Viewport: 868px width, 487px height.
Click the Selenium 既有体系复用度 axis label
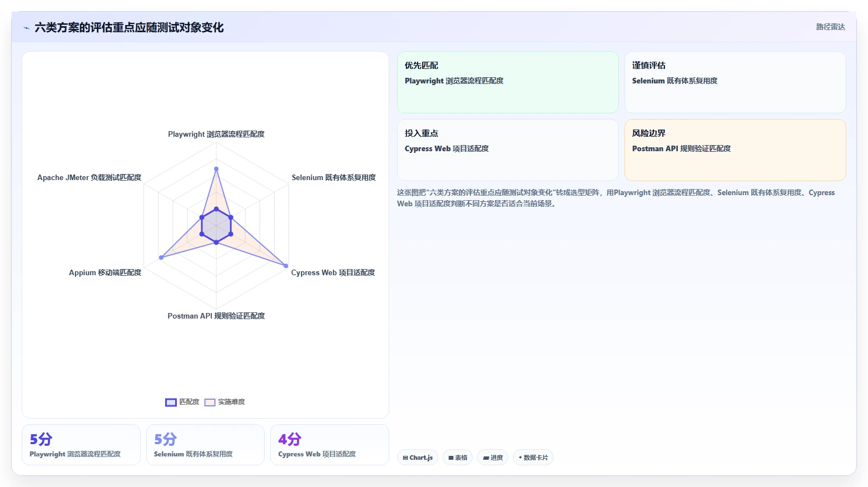tap(334, 177)
